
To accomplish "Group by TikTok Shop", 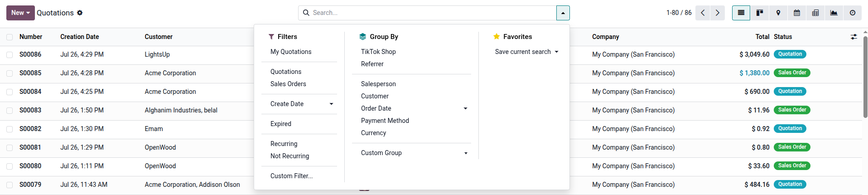I will tap(378, 52).
